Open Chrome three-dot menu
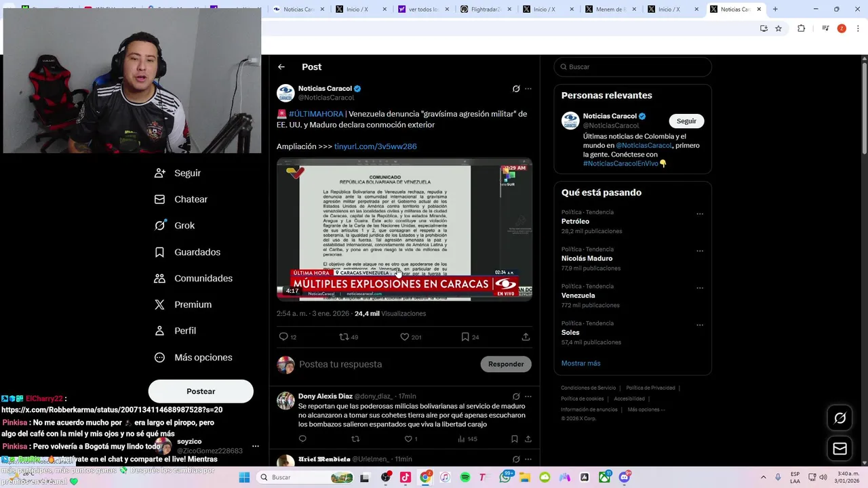868x488 pixels. point(858,28)
